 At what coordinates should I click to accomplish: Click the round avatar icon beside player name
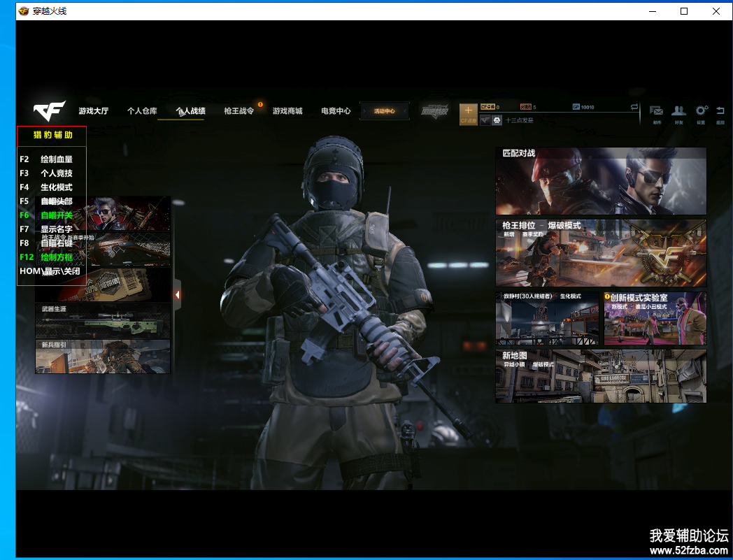coord(497,120)
